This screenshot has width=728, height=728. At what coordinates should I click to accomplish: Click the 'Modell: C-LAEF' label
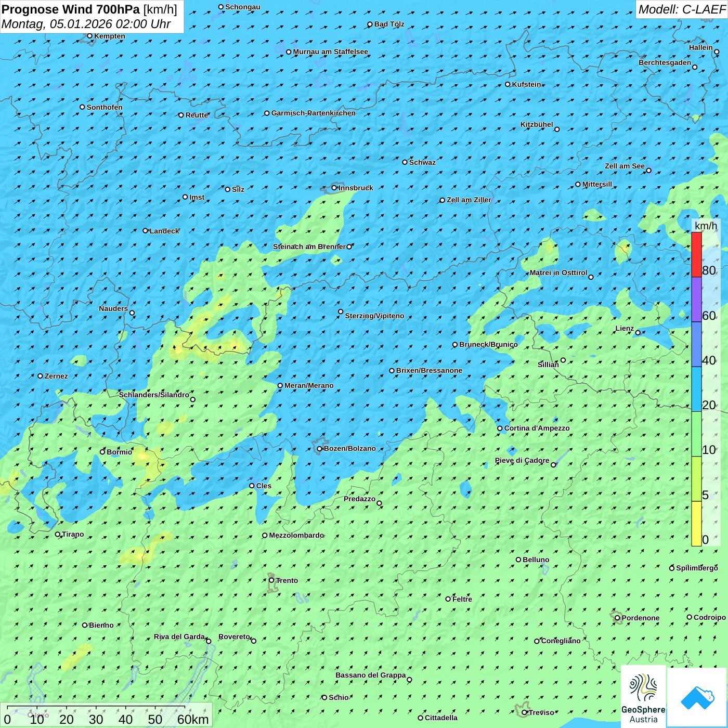click(682, 9)
